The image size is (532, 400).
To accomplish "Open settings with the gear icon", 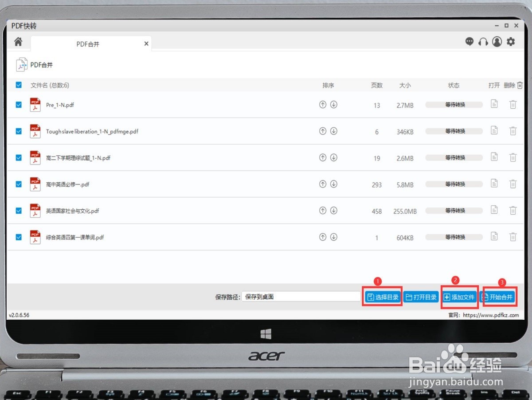I will 511,42.
